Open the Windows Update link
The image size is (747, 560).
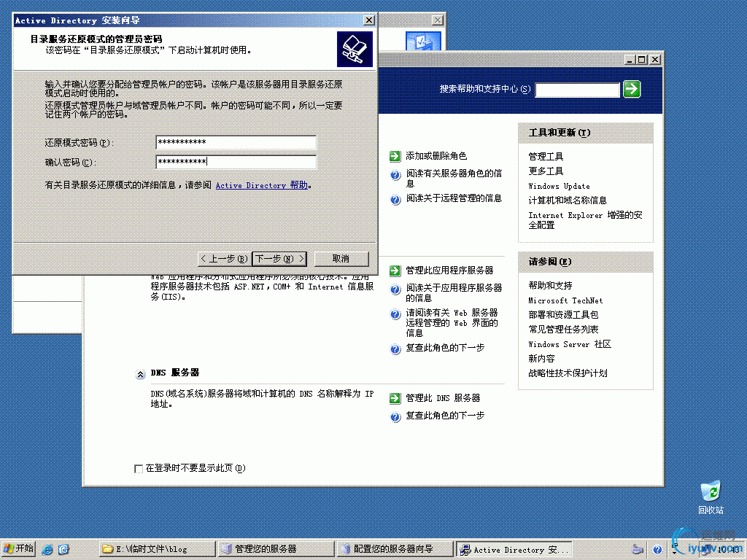(x=559, y=186)
